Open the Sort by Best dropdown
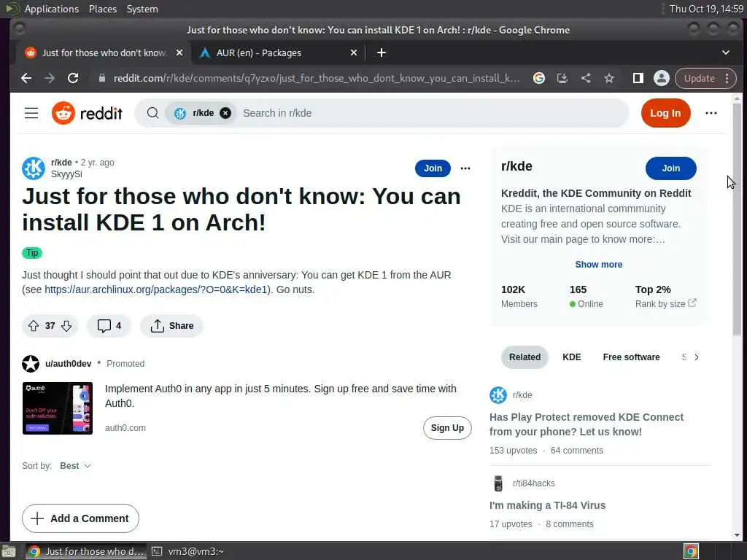 (75, 466)
